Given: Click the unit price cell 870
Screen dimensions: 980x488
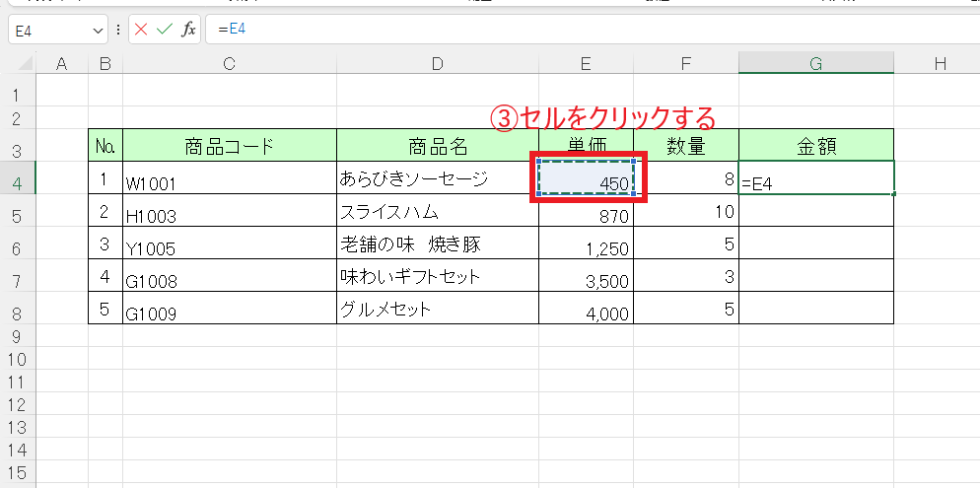Looking at the screenshot, I should pos(587,210).
